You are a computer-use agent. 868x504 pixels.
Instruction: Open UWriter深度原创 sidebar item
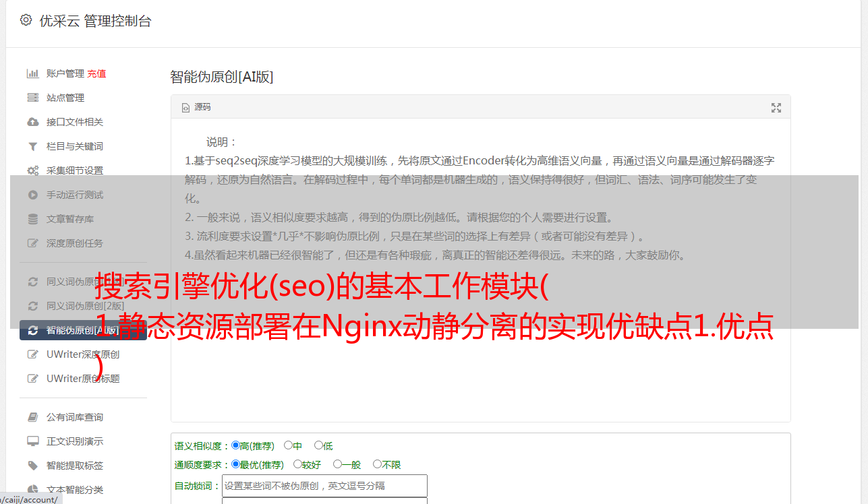coord(83,354)
